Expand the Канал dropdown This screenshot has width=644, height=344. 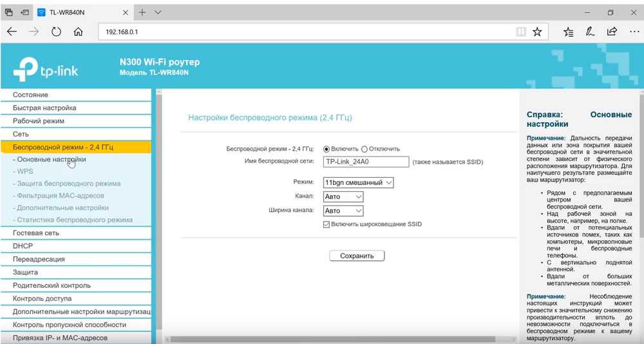pyautogui.click(x=343, y=196)
